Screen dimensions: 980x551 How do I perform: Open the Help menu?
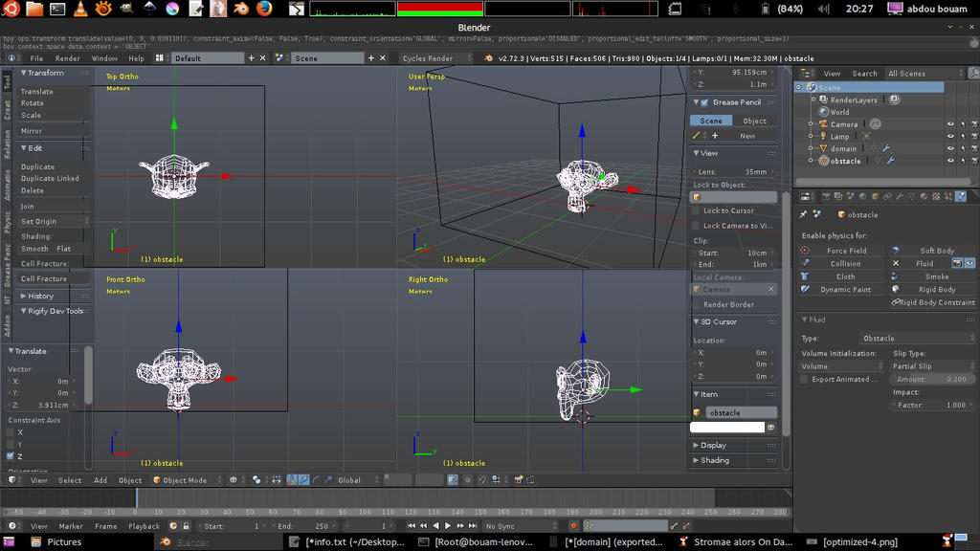tap(136, 58)
